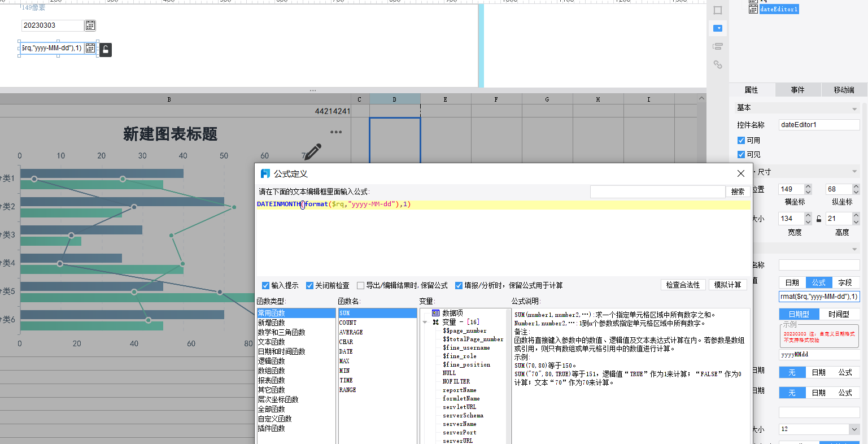The width and height of the screenshot is (868, 444).
Task: Click the calendar icon beside the 20230303 date field
Action: pos(90,25)
